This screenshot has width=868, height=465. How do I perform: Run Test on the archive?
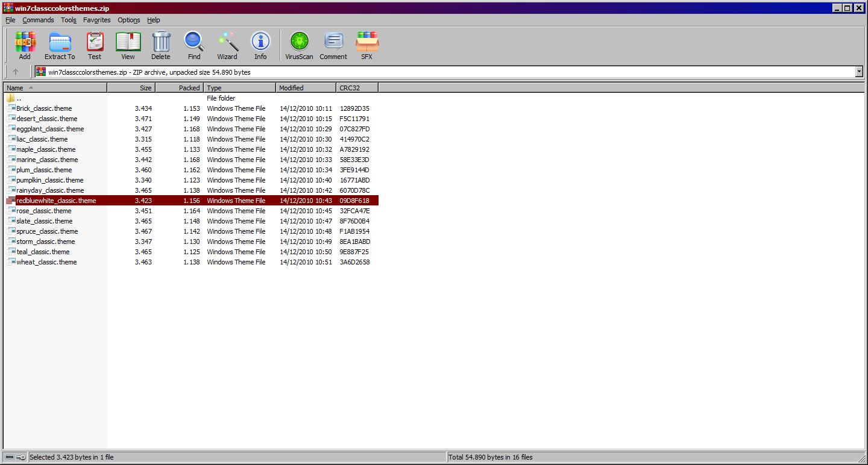click(x=95, y=42)
